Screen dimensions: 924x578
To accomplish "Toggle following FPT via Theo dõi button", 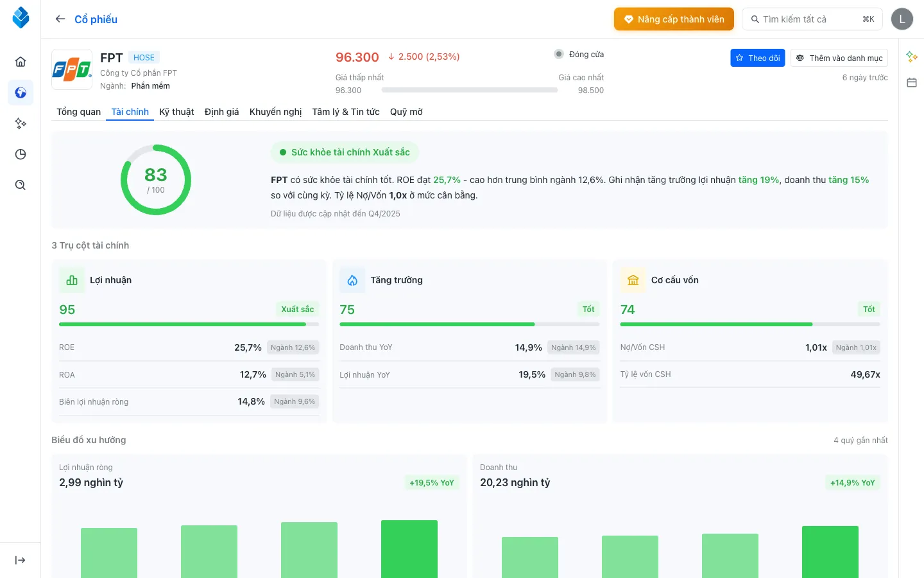I will pyautogui.click(x=757, y=58).
